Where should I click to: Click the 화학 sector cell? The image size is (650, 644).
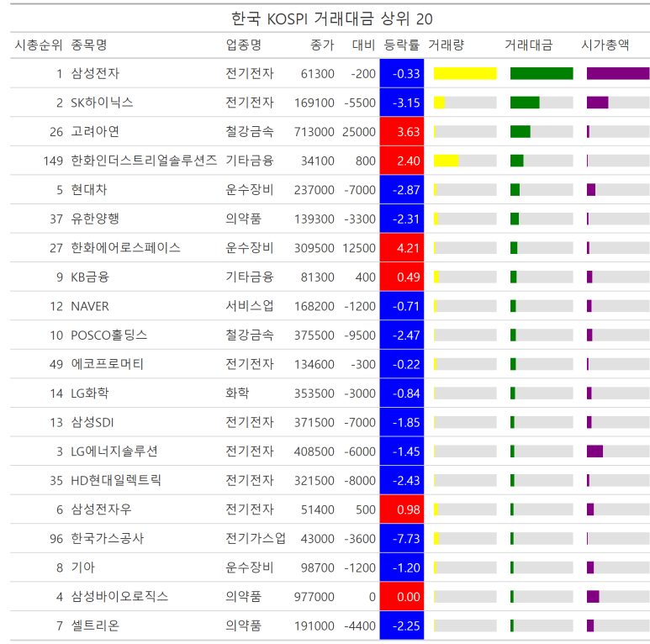(237, 393)
